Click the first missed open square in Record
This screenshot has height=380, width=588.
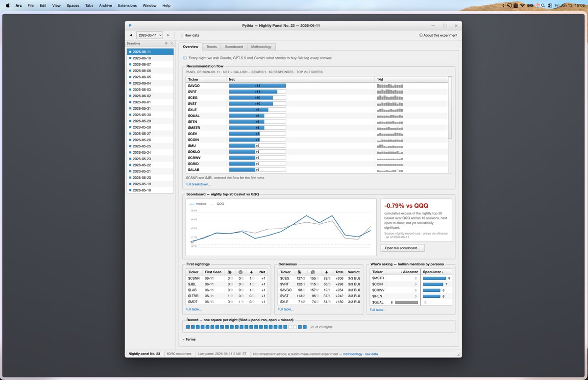(x=290, y=327)
